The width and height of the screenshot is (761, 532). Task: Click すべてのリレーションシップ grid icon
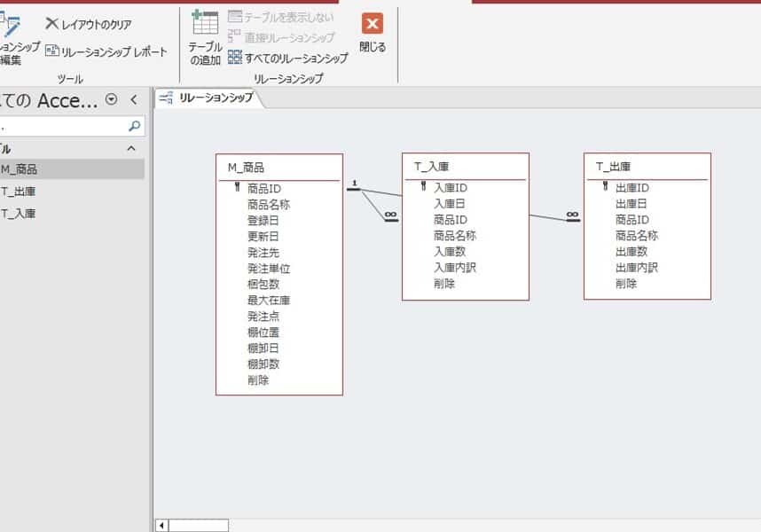[234, 58]
